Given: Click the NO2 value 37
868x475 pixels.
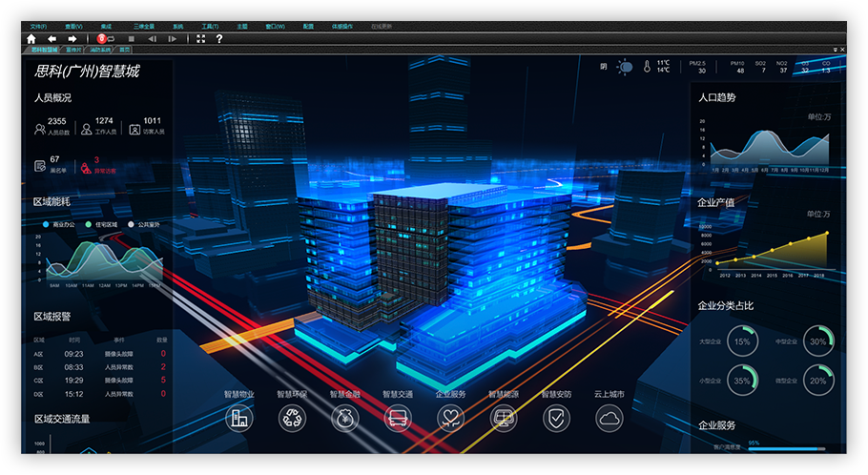Looking at the screenshot, I should pyautogui.click(x=783, y=71).
